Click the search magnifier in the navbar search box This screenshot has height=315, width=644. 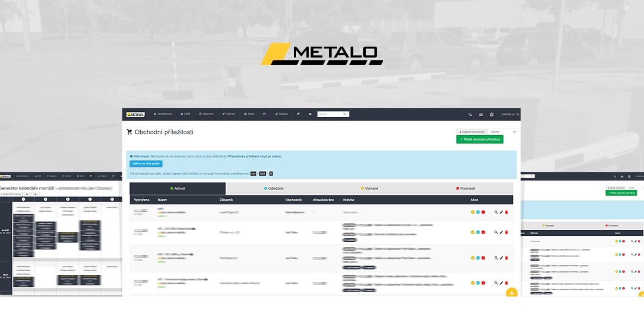(345, 114)
